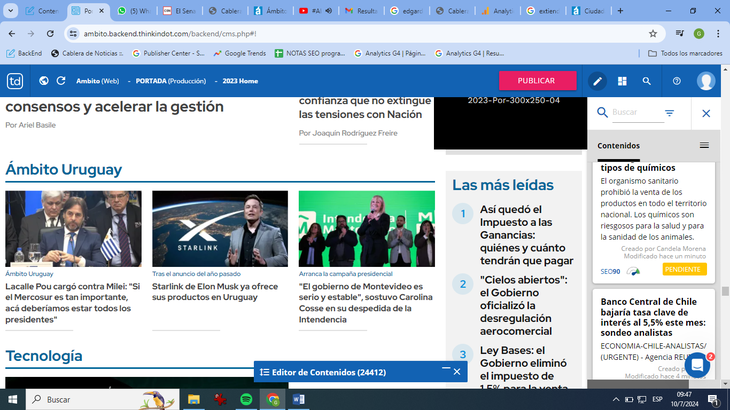
Task: Click the PUBLICAR button
Action: [537, 81]
